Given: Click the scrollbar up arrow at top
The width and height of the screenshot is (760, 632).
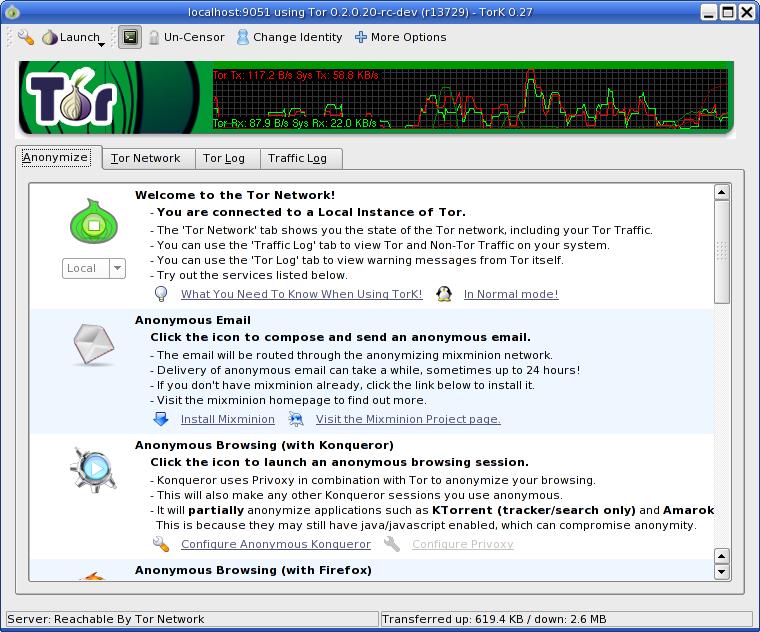Looking at the screenshot, I should coord(722,193).
